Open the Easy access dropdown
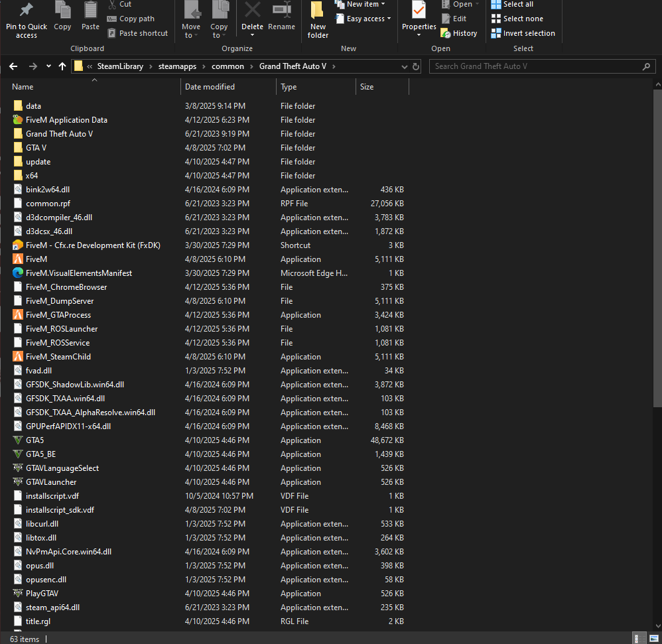 (x=363, y=19)
